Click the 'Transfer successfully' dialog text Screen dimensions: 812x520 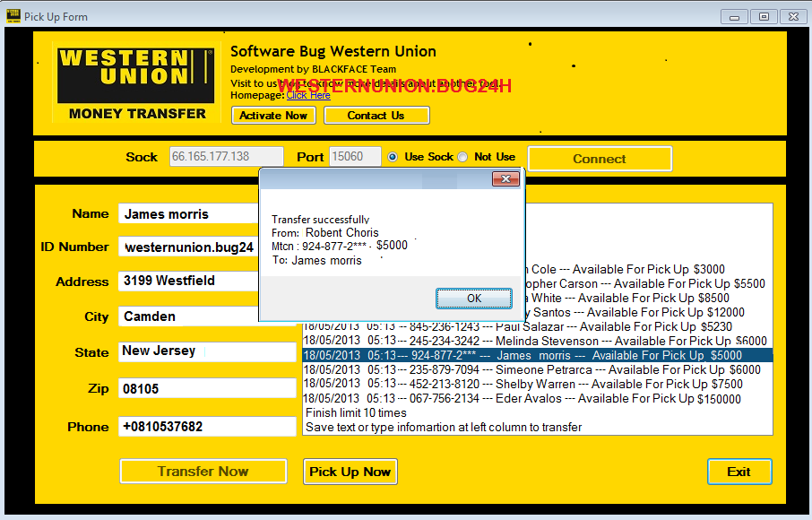(x=320, y=219)
